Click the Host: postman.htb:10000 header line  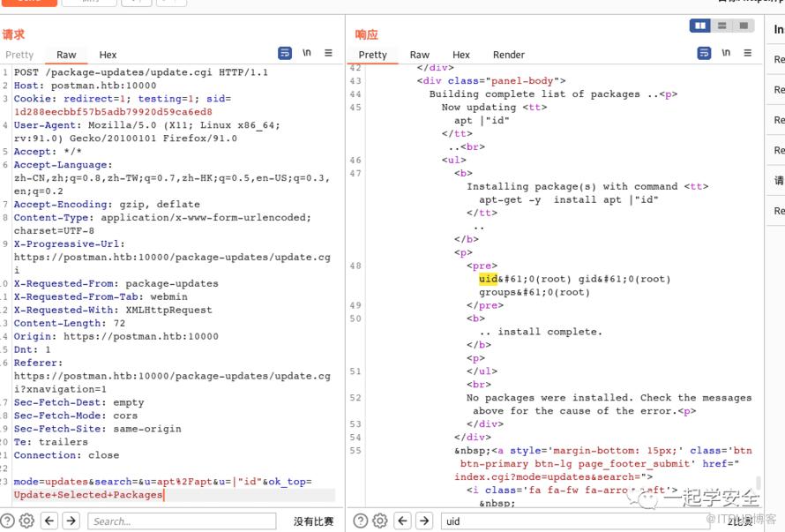coord(85,86)
